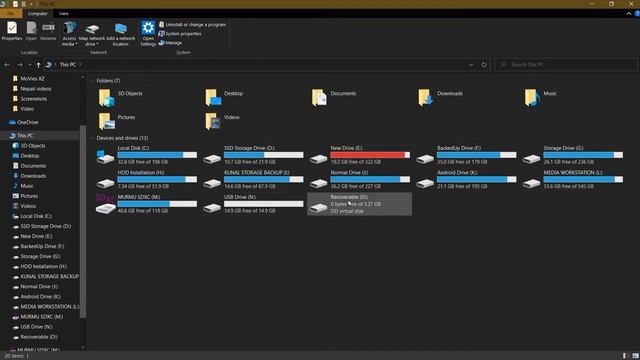The width and height of the screenshot is (640, 360).
Task: Open the Properties ribbon button
Action: [x=12, y=31]
